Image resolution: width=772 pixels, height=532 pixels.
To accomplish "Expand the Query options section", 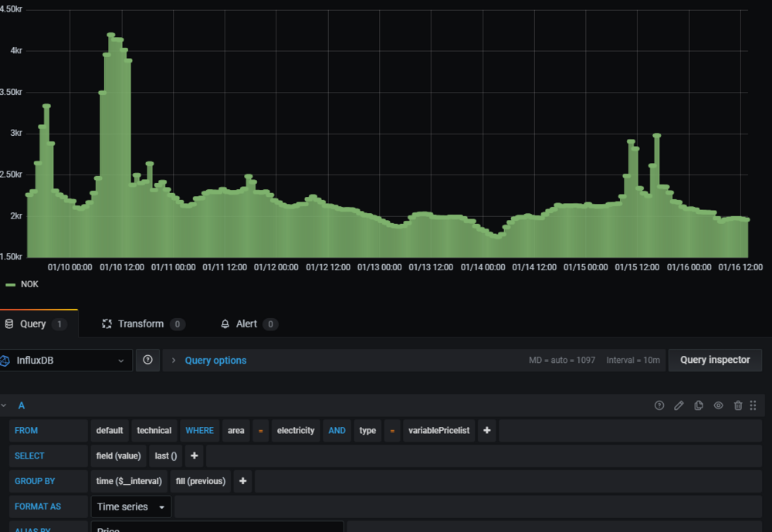I will click(x=215, y=361).
